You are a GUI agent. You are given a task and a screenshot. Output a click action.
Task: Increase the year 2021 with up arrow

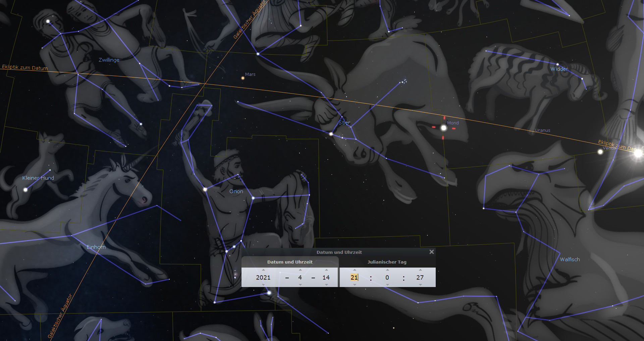263,270
